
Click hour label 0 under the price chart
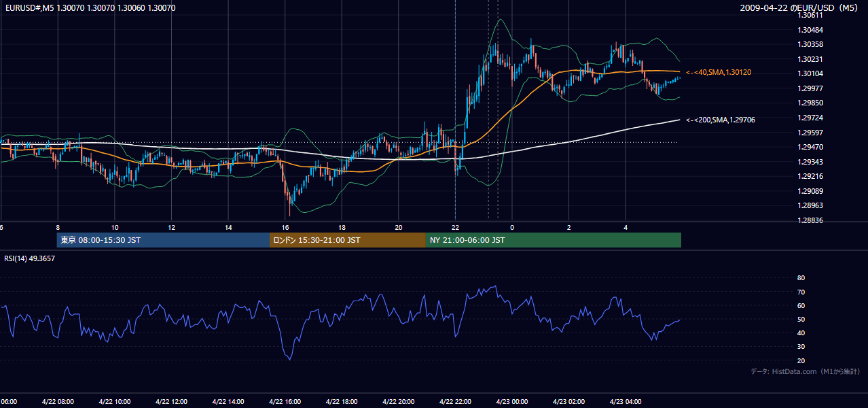[512, 228]
